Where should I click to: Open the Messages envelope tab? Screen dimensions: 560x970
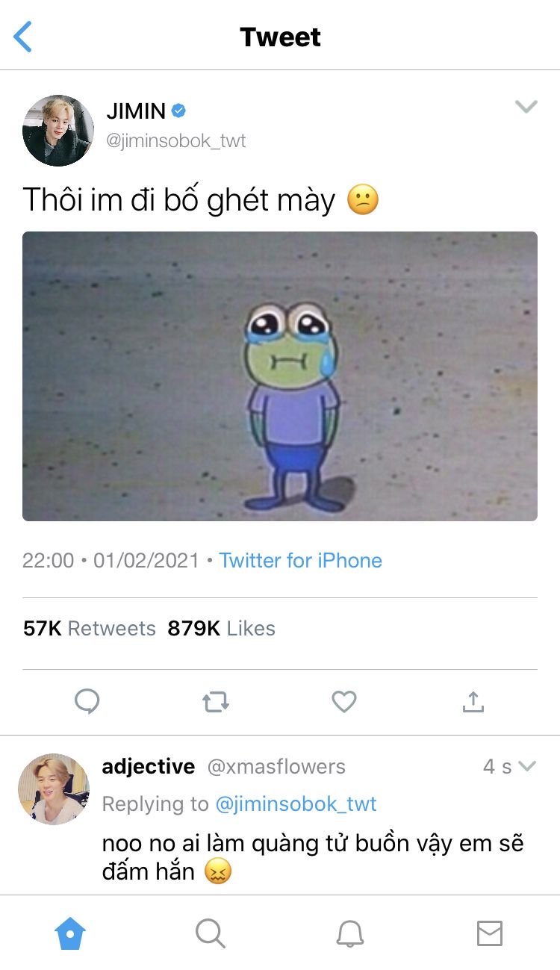tap(490, 933)
